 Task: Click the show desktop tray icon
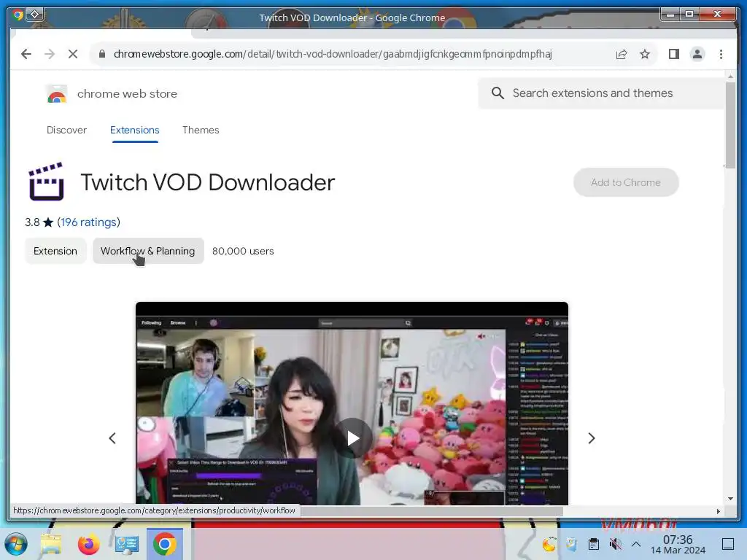[x=728, y=544]
